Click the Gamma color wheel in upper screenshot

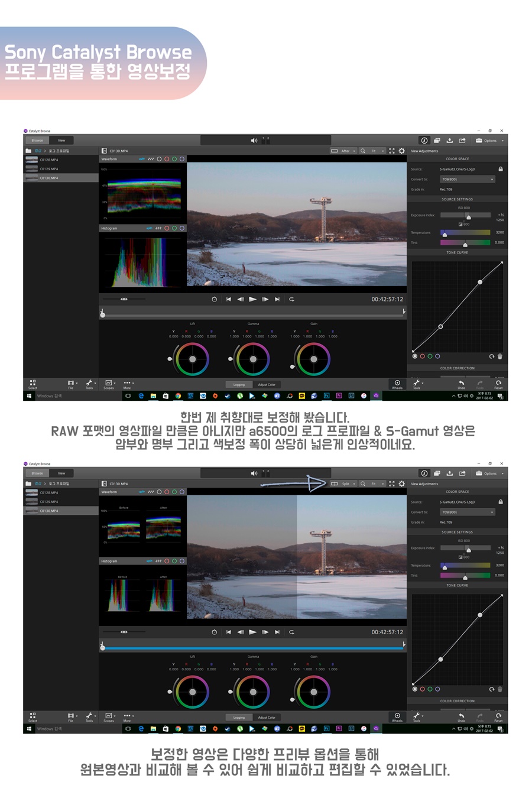tap(253, 359)
